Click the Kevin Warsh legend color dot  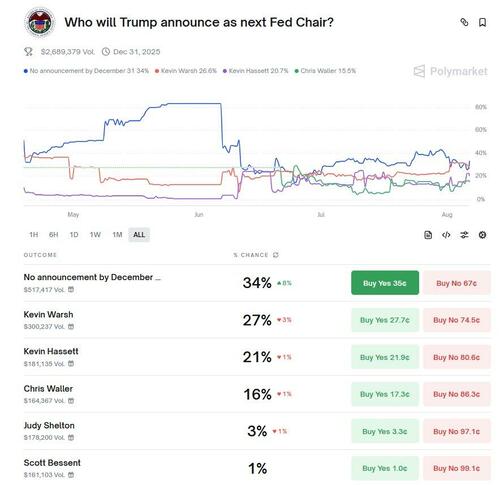(x=157, y=71)
